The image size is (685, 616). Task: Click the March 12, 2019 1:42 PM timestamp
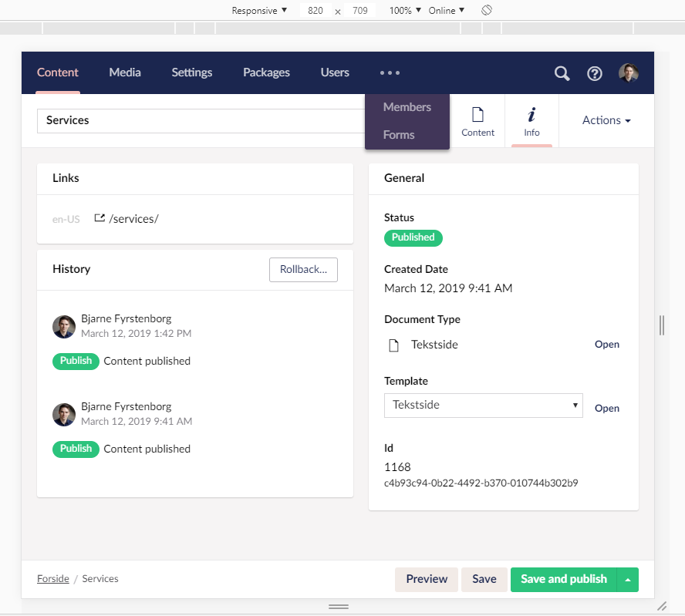click(x=137, y=334)
